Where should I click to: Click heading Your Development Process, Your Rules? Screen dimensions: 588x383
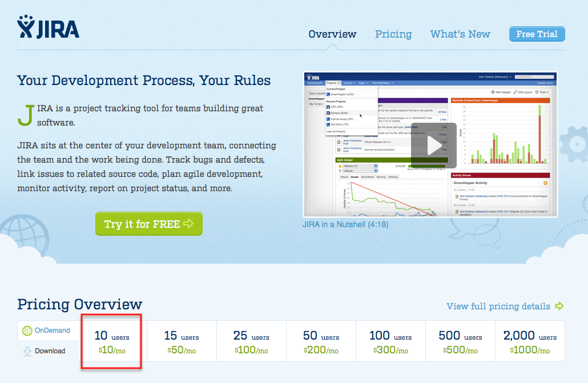coord(144,80)
